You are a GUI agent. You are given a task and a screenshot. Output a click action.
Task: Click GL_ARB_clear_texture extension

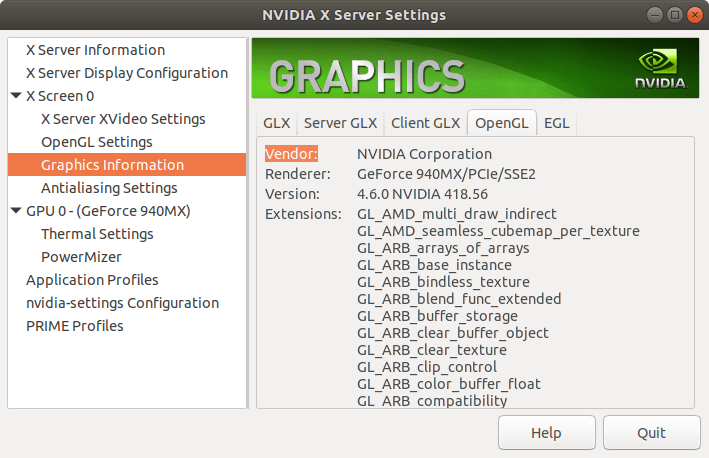[432, 350]
